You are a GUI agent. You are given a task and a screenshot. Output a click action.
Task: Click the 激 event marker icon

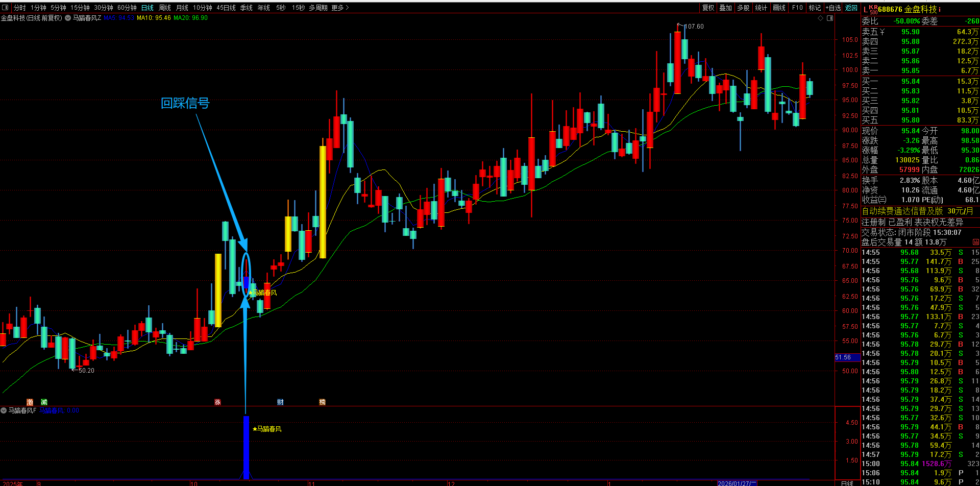point(30,402)
